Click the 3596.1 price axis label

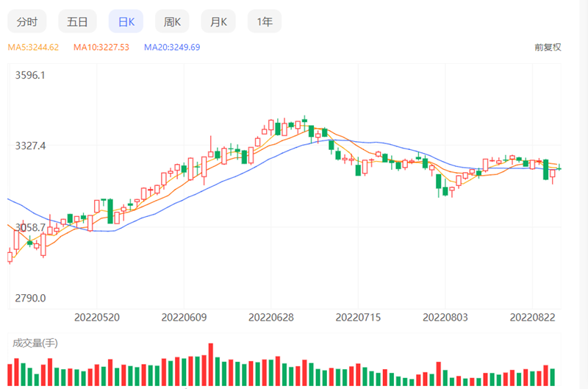pos(30,76)
